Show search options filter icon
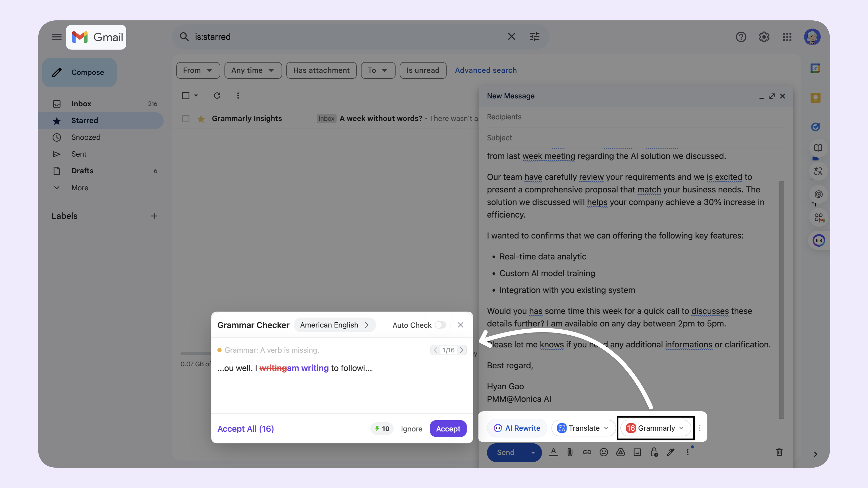 coord(534,37)
